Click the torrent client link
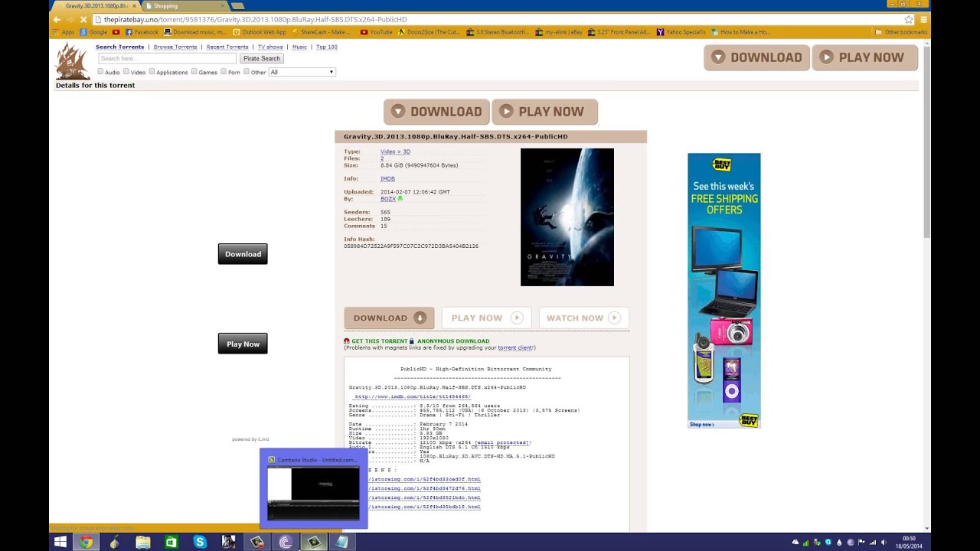Viewport: 980px width, 551px height. click(515, 347)
